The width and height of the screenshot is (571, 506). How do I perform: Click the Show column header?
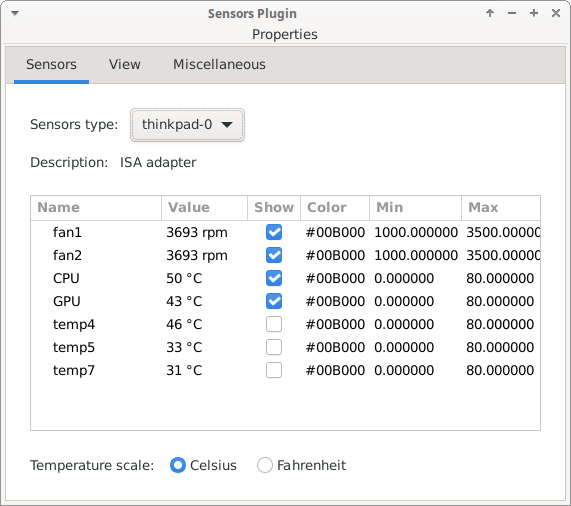(x=274, y=207)
